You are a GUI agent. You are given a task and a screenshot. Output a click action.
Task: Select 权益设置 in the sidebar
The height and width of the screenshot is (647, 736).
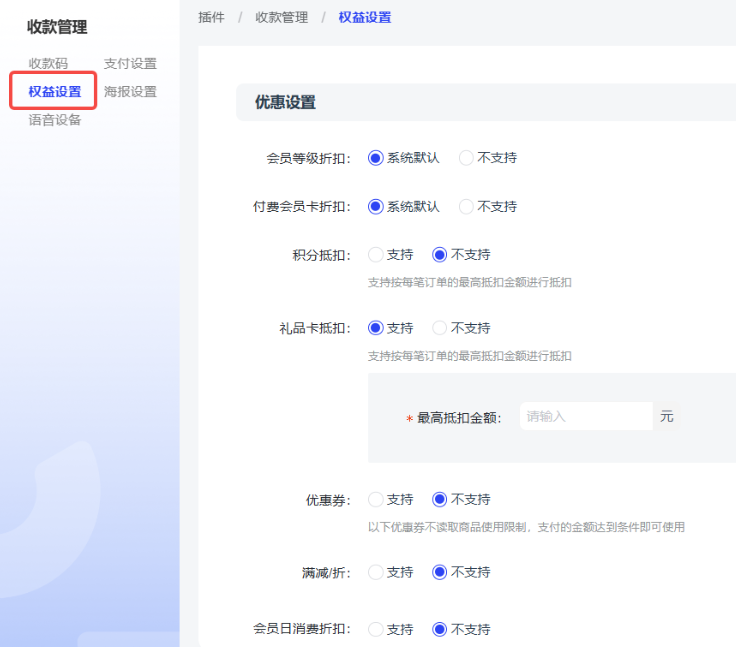click(x=55, y=92)
